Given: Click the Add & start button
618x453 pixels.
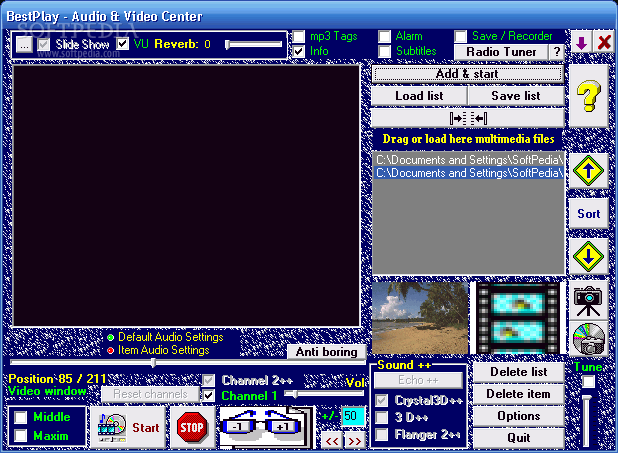Looking at the screenshot, I should point(468,74).
